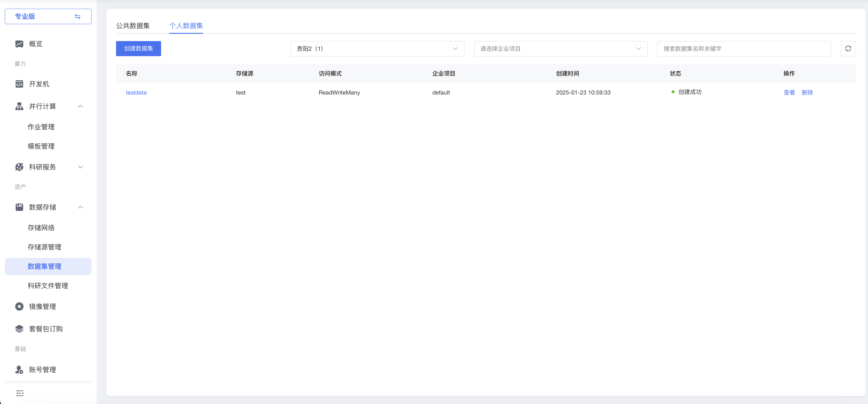Click the 状态 column header
The height and width of the screenshot is (404, 868).
click(675, 73)
